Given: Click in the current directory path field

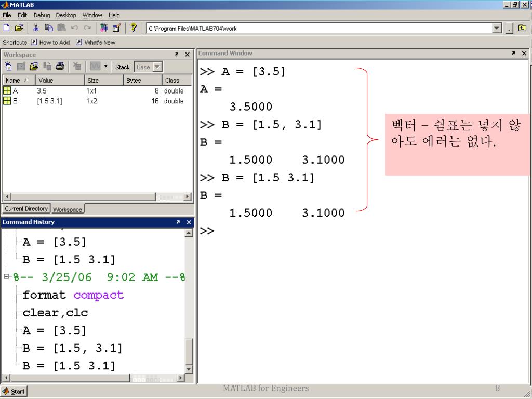Looking at the screenshot, I should coord(319,29).
